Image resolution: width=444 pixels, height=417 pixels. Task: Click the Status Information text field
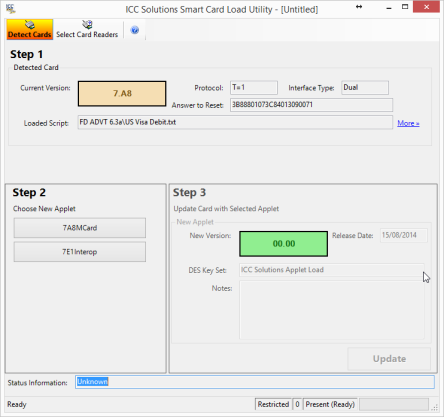tap(255, 382)
